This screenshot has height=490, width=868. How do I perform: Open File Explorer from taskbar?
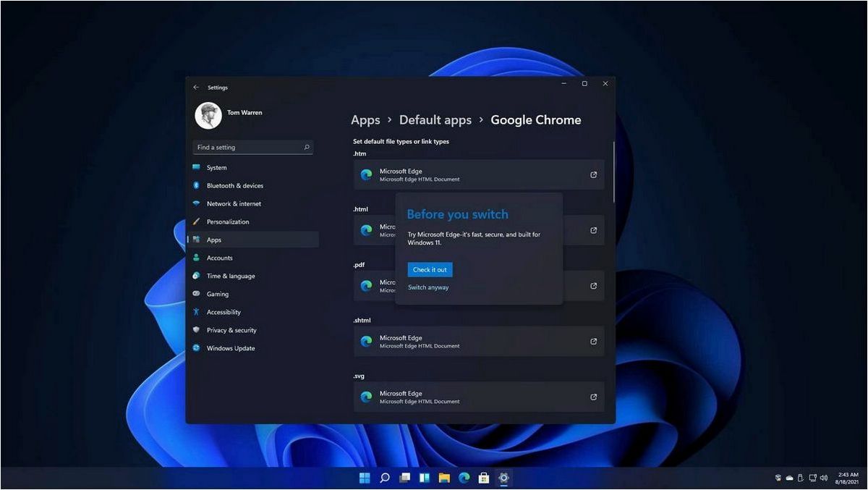coord(444,478)
